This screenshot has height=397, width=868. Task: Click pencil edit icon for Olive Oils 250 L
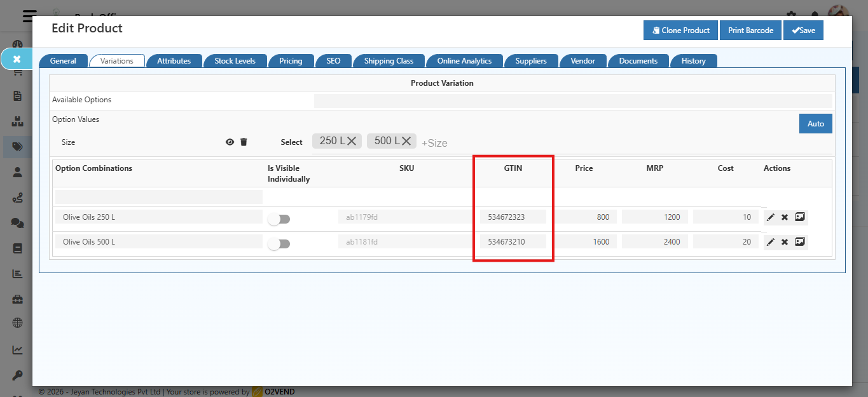(771, 217)
